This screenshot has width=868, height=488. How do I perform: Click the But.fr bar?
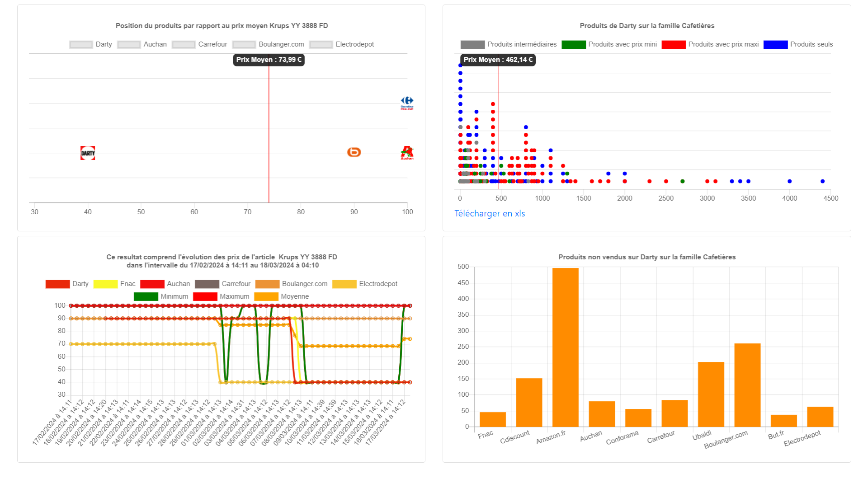point(784,421)
